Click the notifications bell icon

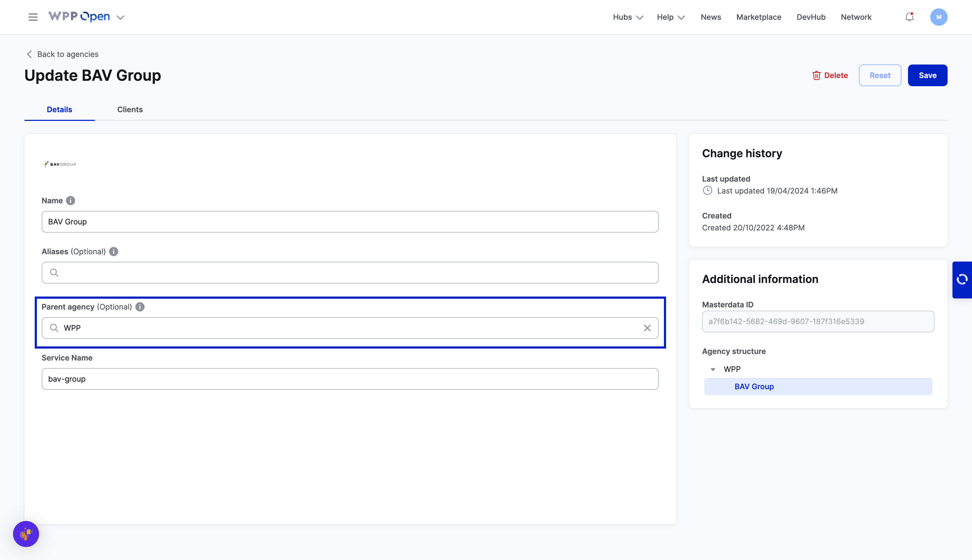[x=909, y=17]
